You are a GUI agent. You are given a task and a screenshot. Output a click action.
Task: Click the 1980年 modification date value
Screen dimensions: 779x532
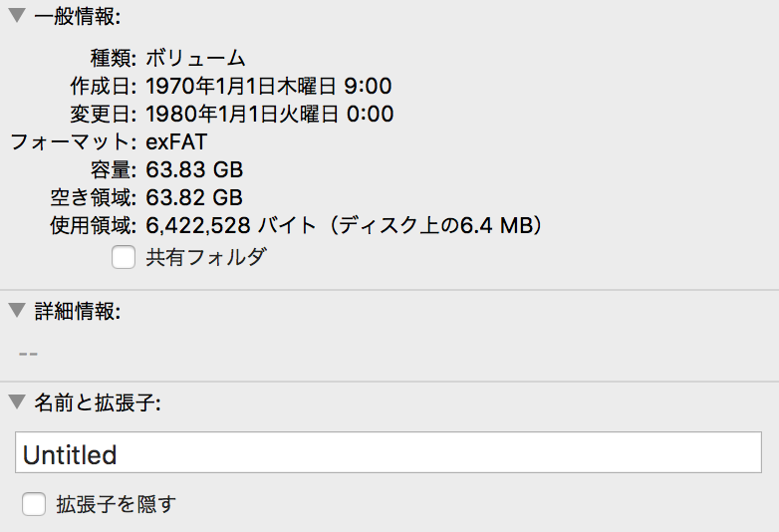point(270,114)
